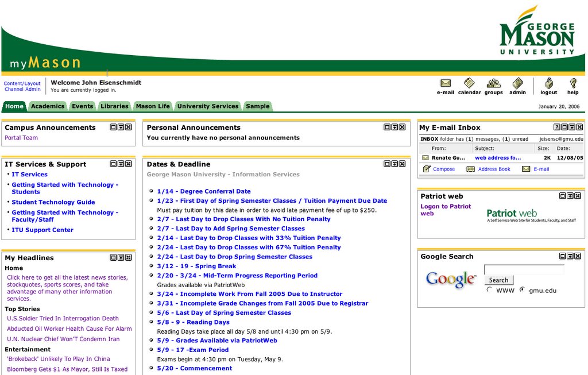Remove the My E-mail Inbox channel

579,127
